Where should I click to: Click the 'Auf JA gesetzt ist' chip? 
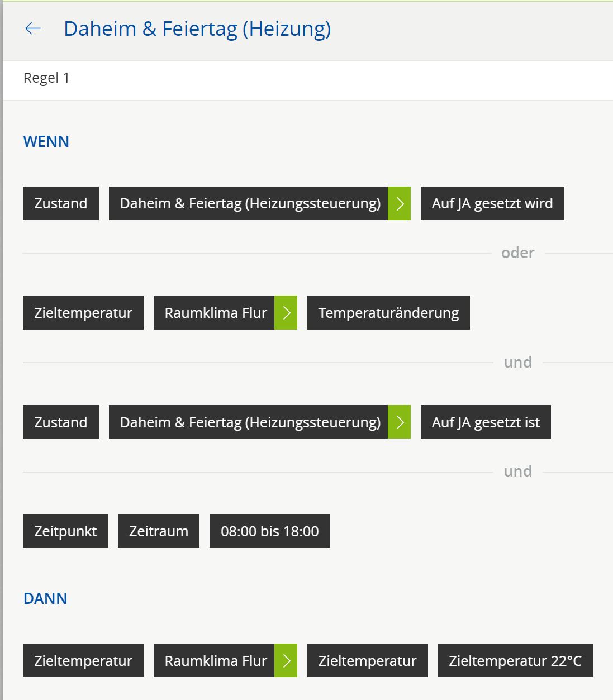point(485,422)
